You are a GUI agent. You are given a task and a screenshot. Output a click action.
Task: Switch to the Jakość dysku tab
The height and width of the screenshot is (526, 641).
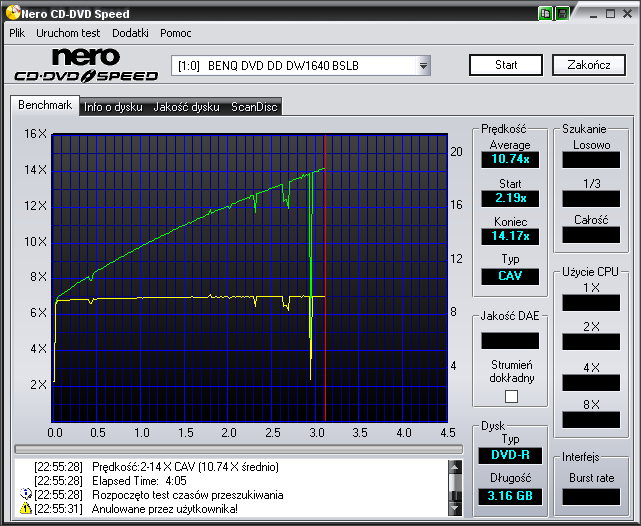tap(186, 107)
